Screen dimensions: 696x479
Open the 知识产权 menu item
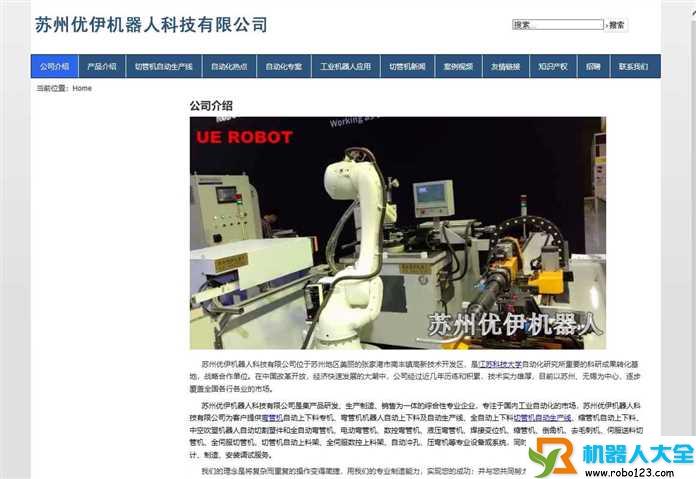click(553, 66)
